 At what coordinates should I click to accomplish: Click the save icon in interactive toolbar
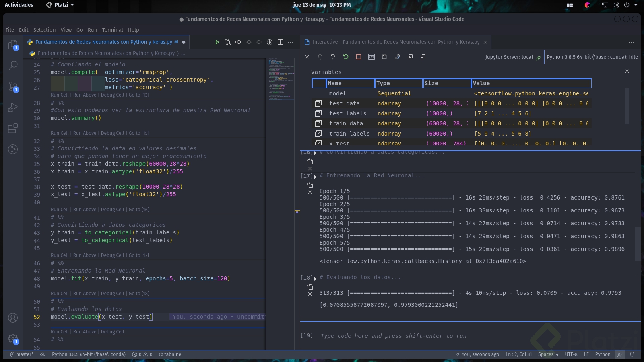coord(384,57)
